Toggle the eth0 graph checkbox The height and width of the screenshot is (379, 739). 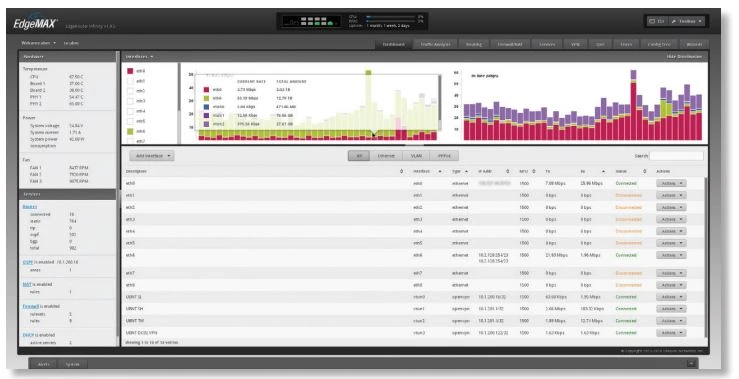[x=130, y=71]
